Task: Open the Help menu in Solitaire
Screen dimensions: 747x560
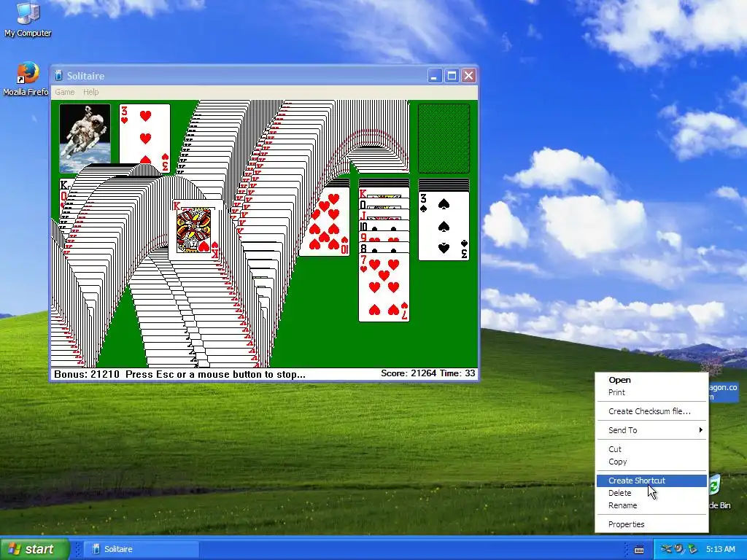Action: 90,92
